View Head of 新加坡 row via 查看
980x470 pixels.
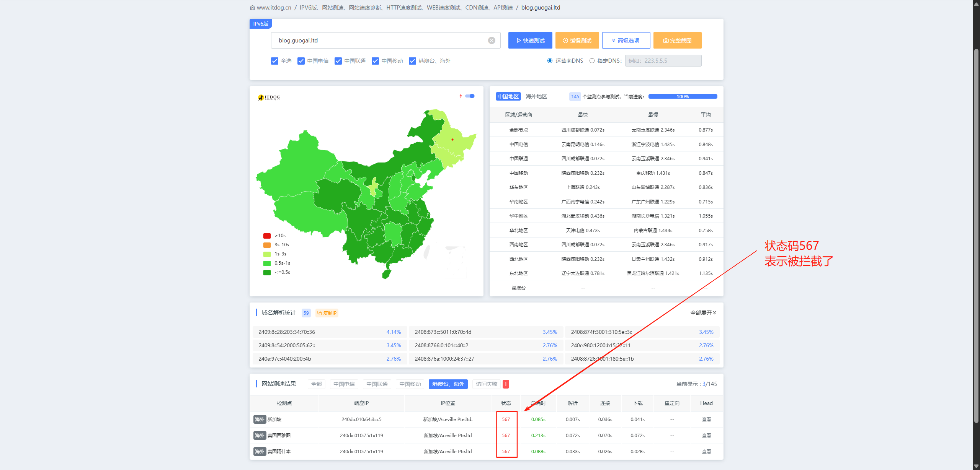pyautogui.click(x=706, y=420)
